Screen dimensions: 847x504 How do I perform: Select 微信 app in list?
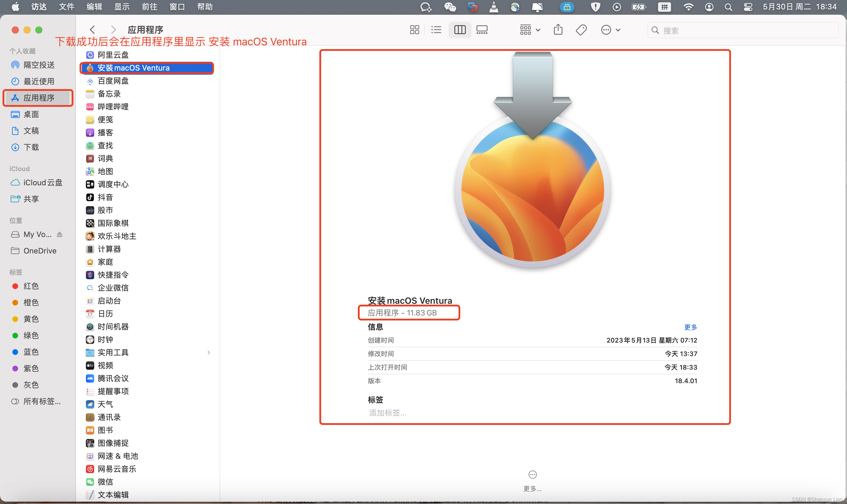147,482
